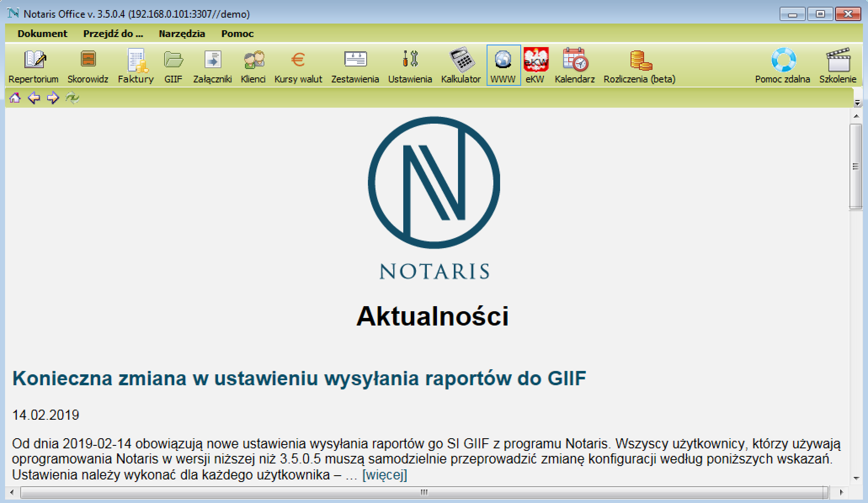Open the eKW land register

[x=535, y=66]
